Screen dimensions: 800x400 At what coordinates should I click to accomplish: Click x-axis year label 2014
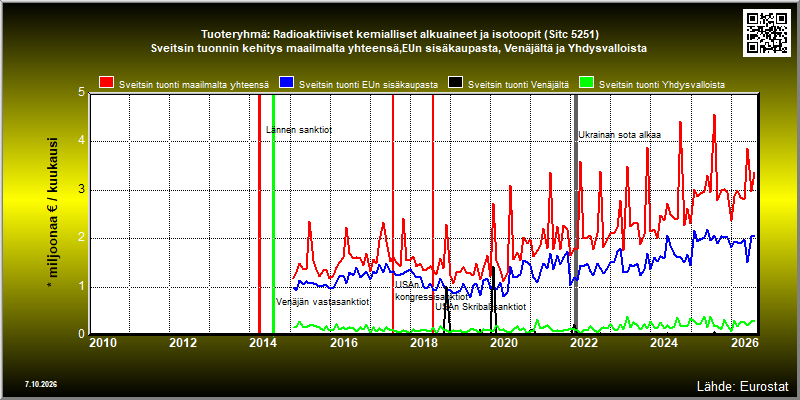(263, 342)
